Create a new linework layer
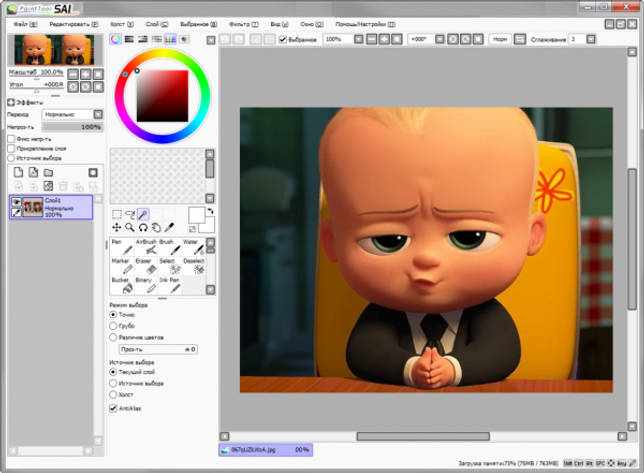Viewport: 644px width, 473px height. point(33,172)
